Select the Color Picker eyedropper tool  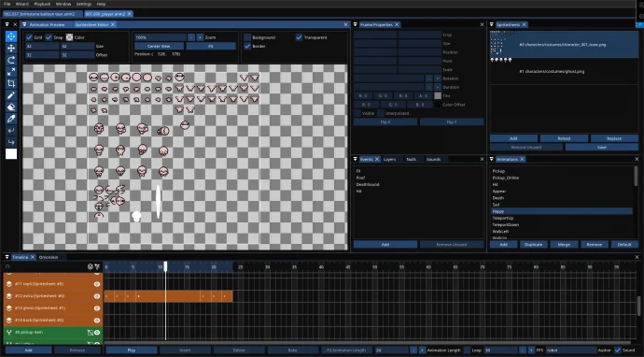click(11, 119)
